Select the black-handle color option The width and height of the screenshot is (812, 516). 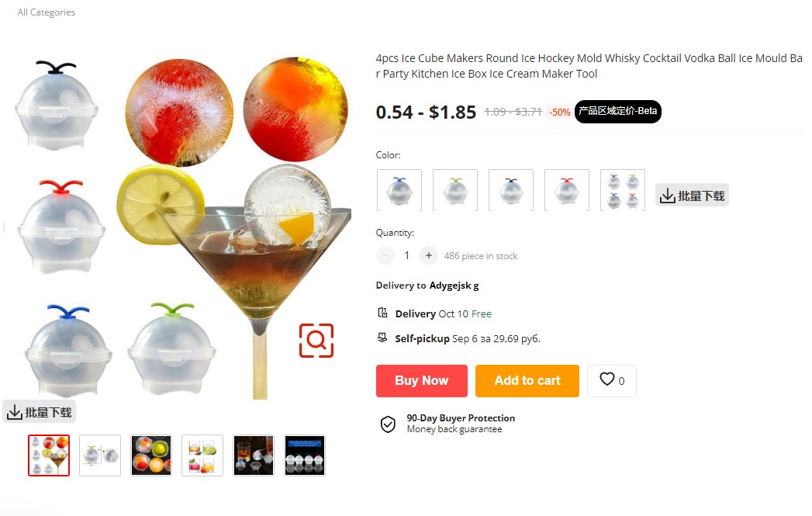[x=511, y=190]
